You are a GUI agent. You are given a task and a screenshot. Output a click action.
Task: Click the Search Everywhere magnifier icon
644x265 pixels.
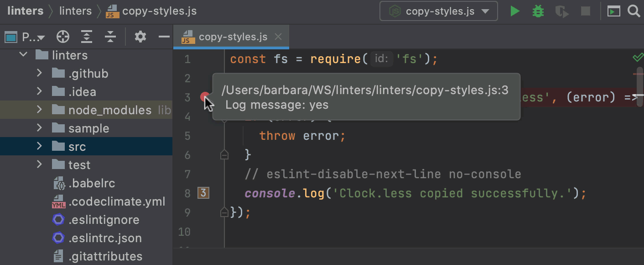point(634,11)
